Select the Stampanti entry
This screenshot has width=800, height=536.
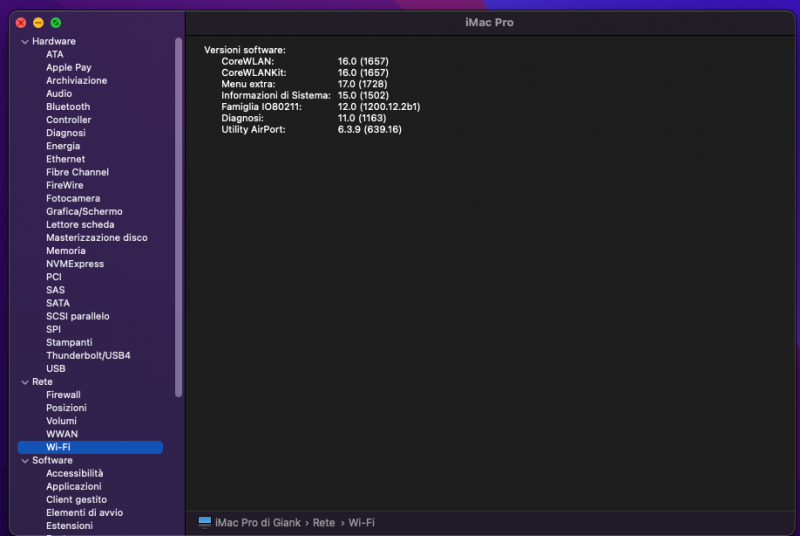point(69,343)
